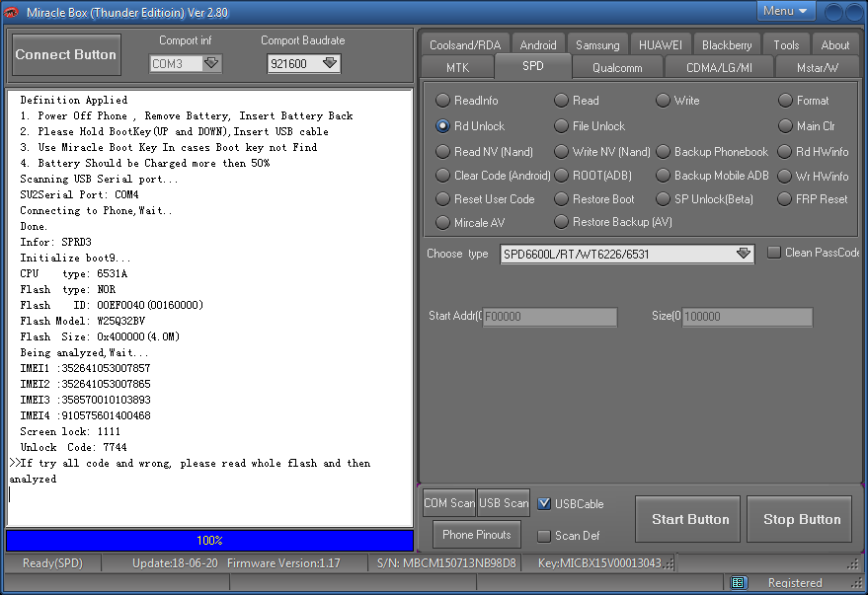Click the S/N: MBCM150713NB98D8 status entry
The width and height of the screenshot is (868, 595).
(446, 563)
